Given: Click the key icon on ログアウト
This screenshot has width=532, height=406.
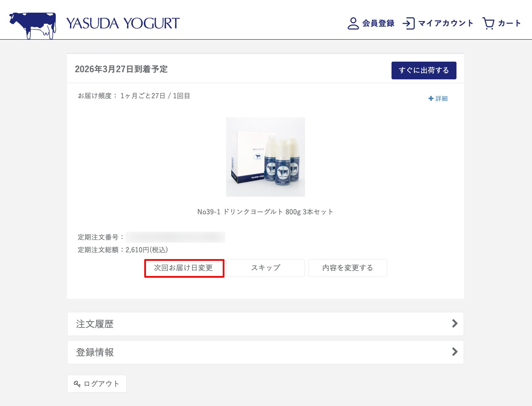Looking at the screenshot, I should 77,384.
